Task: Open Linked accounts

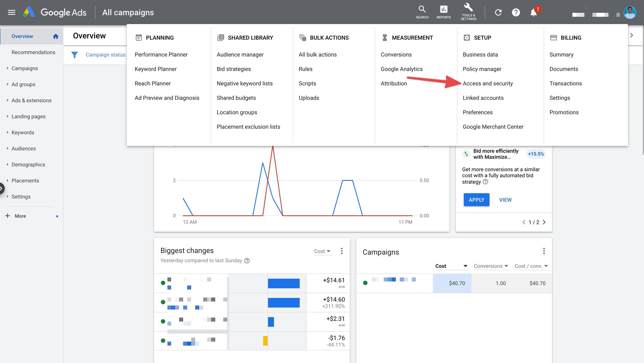Action: [x=483, y=98]
